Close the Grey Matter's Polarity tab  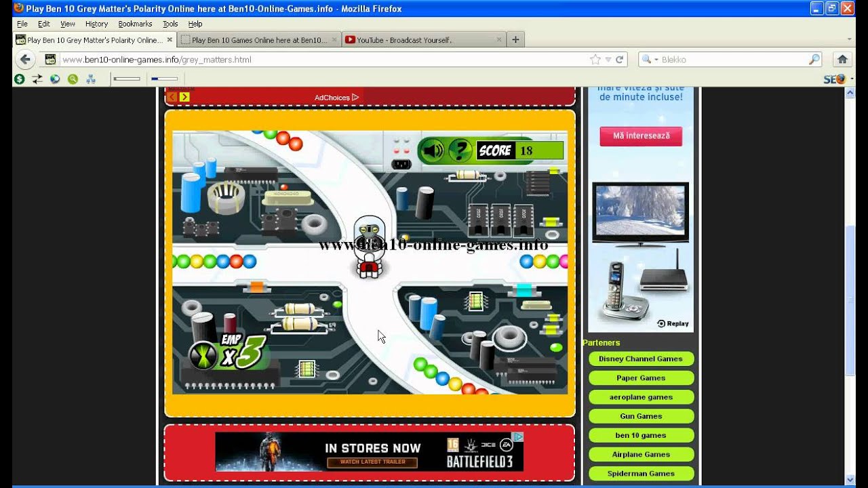click(x=168, y=40)
